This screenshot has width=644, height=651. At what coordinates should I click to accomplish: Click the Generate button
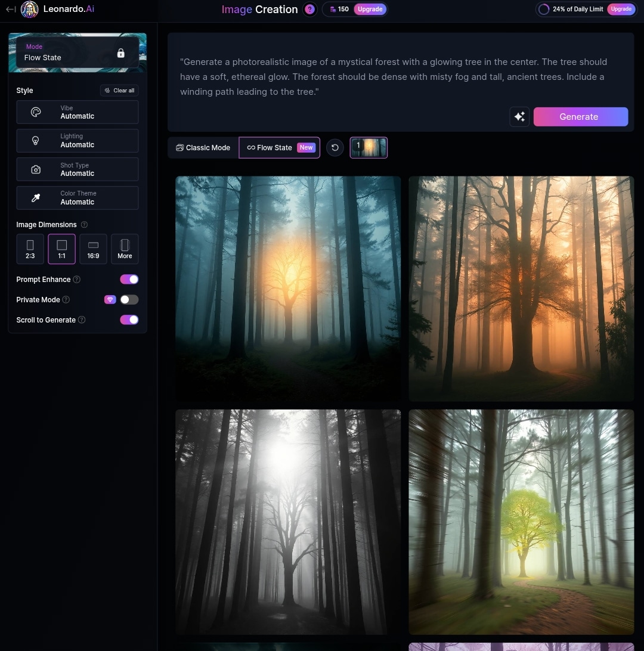point(580,117)
